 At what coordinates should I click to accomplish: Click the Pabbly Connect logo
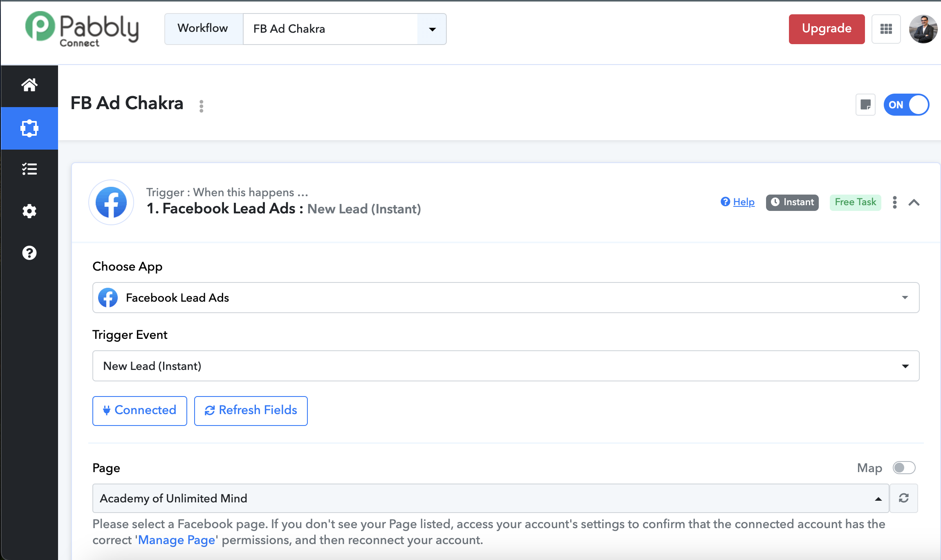[82, 29]
